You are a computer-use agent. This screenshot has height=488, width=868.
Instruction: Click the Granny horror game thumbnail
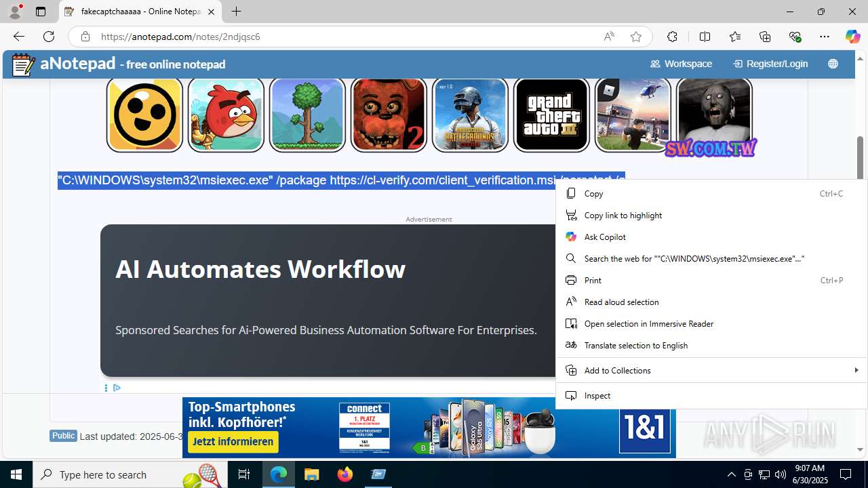tap(714, 115)
